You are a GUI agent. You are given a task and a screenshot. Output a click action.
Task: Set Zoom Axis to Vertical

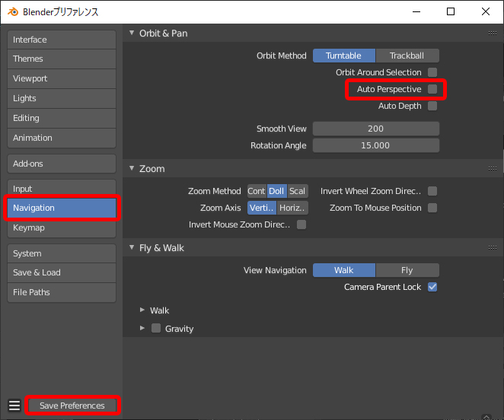tap(262, 208)
